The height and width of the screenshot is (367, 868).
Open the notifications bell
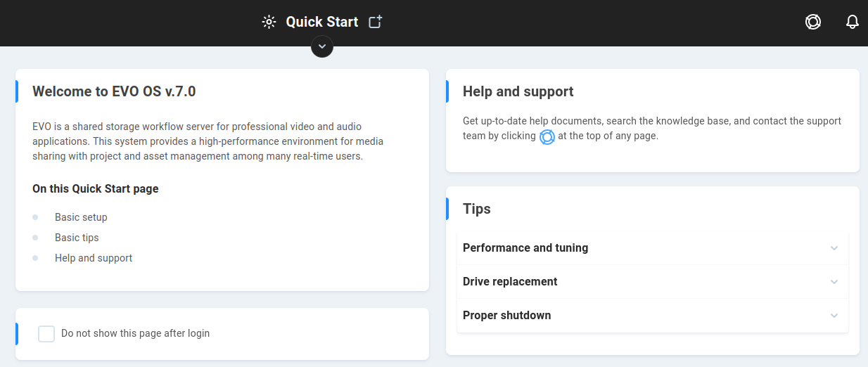tap(853, 22)
